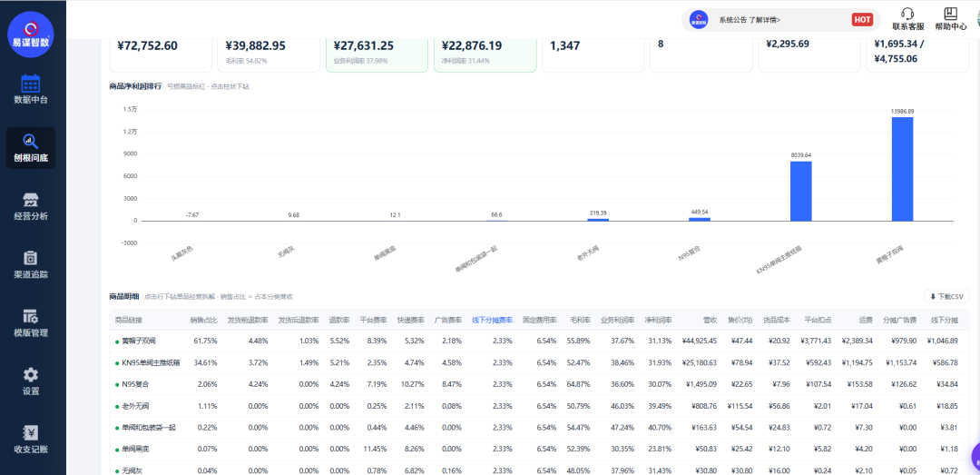Open 模板管理 in the sidebar

[31, 323]
